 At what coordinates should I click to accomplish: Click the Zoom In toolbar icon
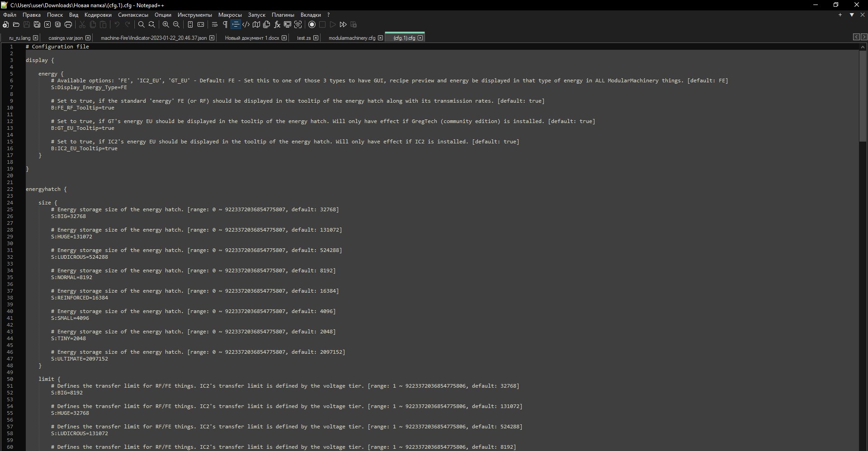click(166, 24)
